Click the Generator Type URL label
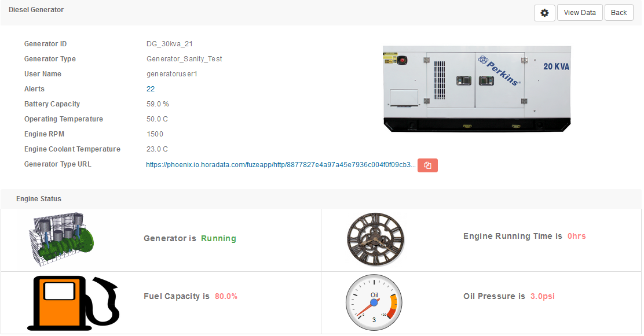Viewport: 644px width, 336px height. (x=57, y=164)
